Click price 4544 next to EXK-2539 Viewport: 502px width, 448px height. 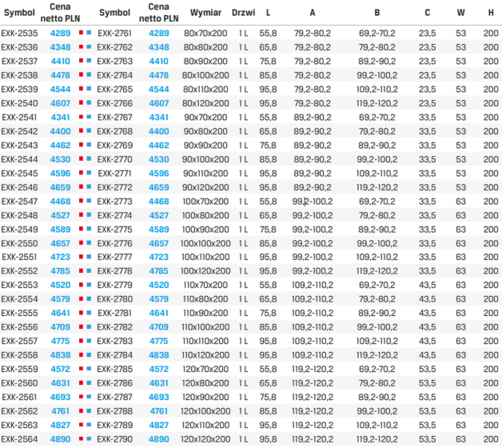click(60, 89)
